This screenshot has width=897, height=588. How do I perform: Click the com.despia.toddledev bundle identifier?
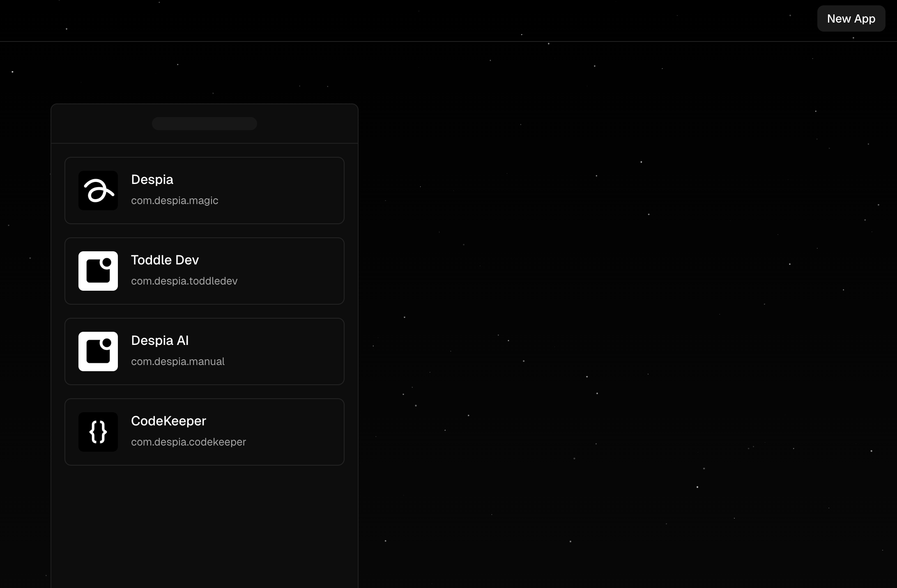click(x=184, y=281)
